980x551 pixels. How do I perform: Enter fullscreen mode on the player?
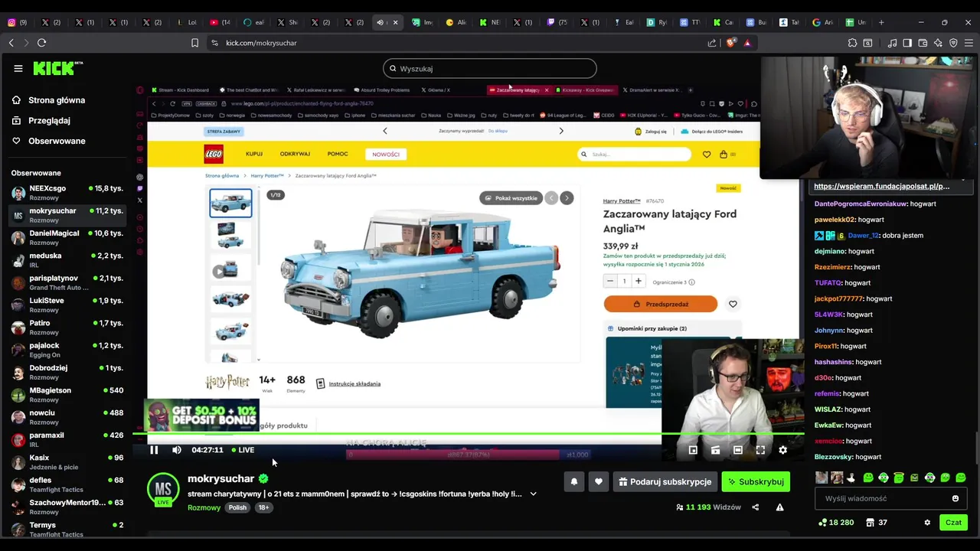point(760,450)
